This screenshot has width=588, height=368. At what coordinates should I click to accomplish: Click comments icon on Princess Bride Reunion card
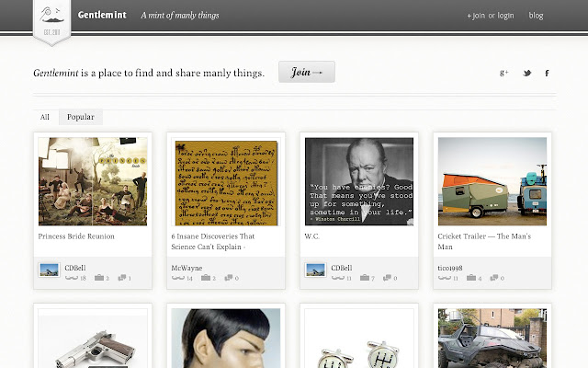pyautogui.click(x=122, y=278)
